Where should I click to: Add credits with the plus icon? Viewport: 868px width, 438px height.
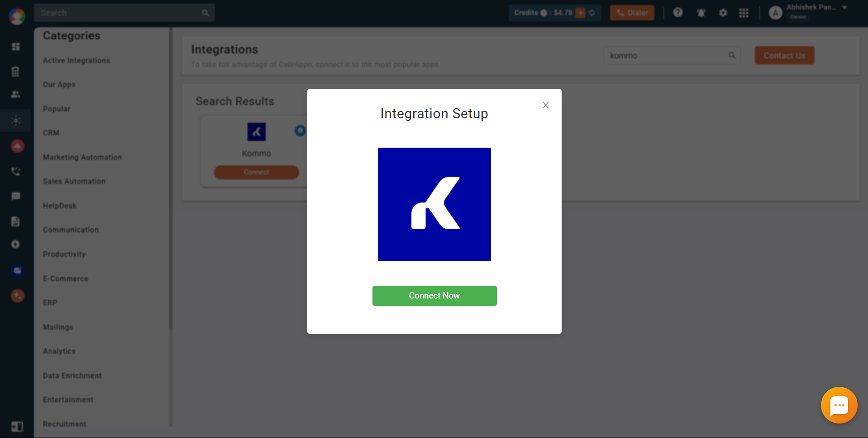coord(580,13)
